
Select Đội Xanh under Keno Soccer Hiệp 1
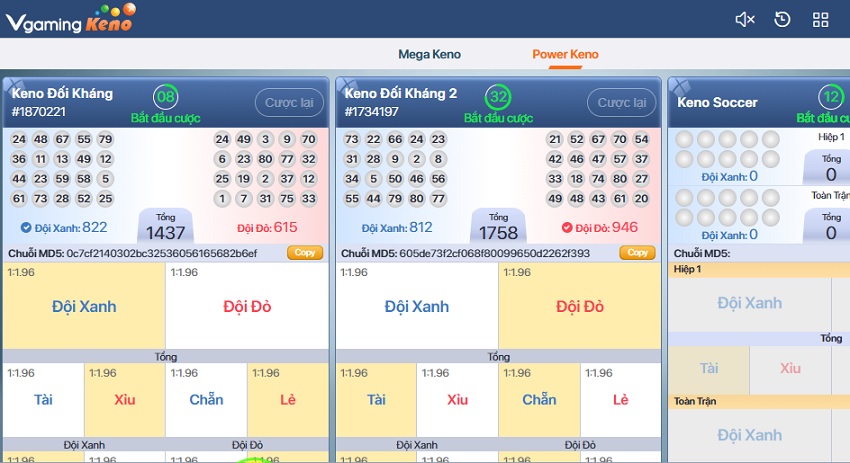point(750,303)
